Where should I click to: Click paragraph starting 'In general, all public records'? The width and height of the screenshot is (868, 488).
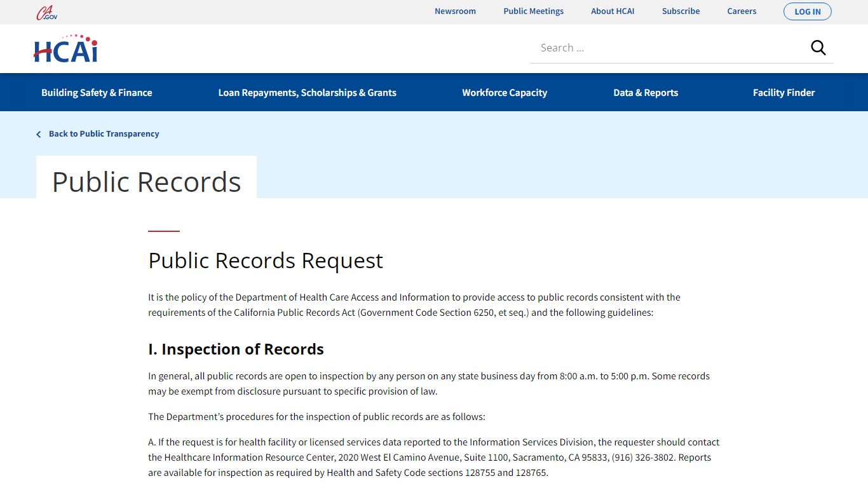point(429,384)
